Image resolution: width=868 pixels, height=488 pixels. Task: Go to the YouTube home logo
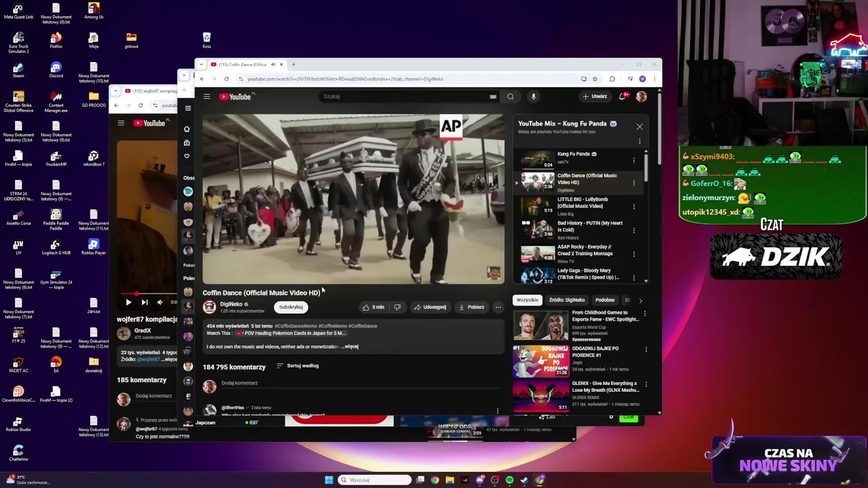click(235, 97)
